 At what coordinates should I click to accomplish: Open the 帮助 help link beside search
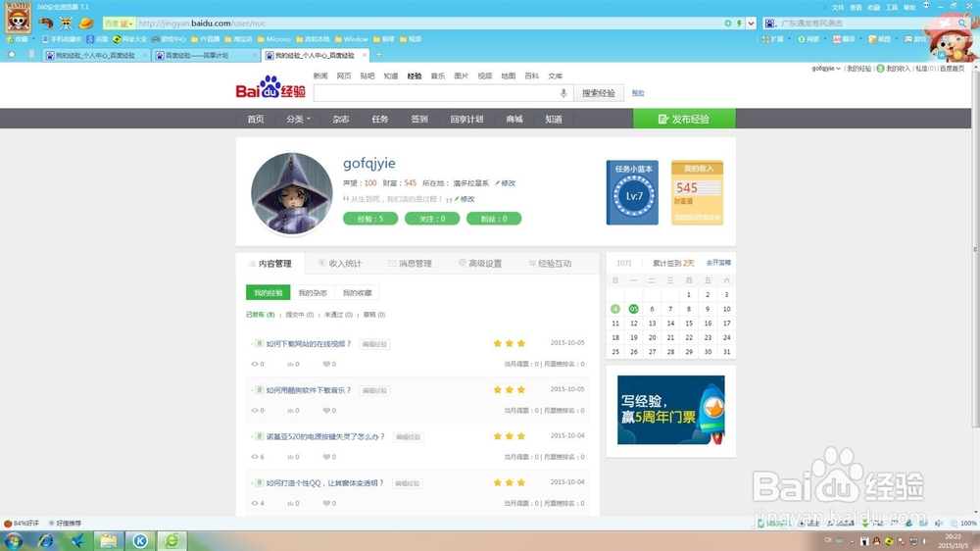pyautogui.click(x=638, y=93)
